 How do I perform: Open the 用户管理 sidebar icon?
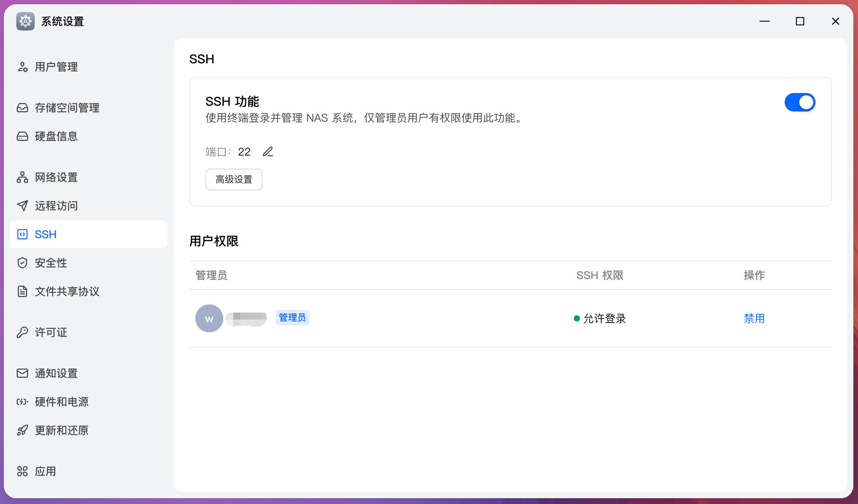click(x=22, y=66)
